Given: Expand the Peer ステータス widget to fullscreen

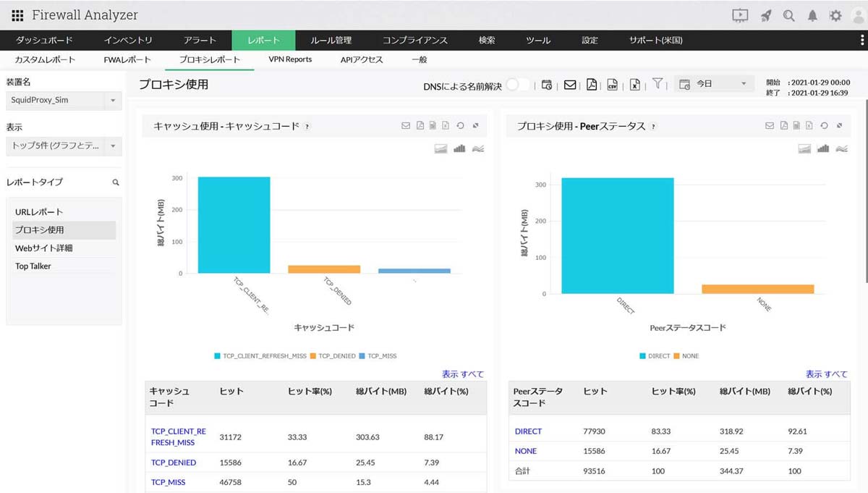Looking at the screenshot, I should (841, 125).
